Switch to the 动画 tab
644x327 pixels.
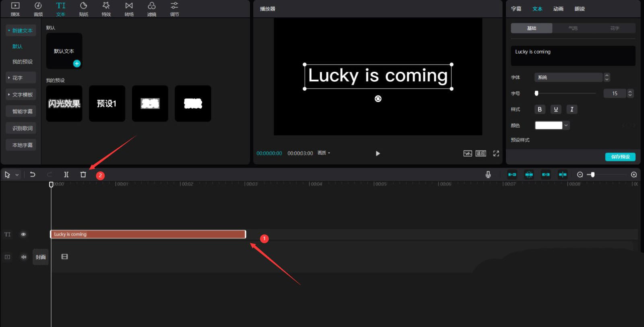(x=558, y=9)
